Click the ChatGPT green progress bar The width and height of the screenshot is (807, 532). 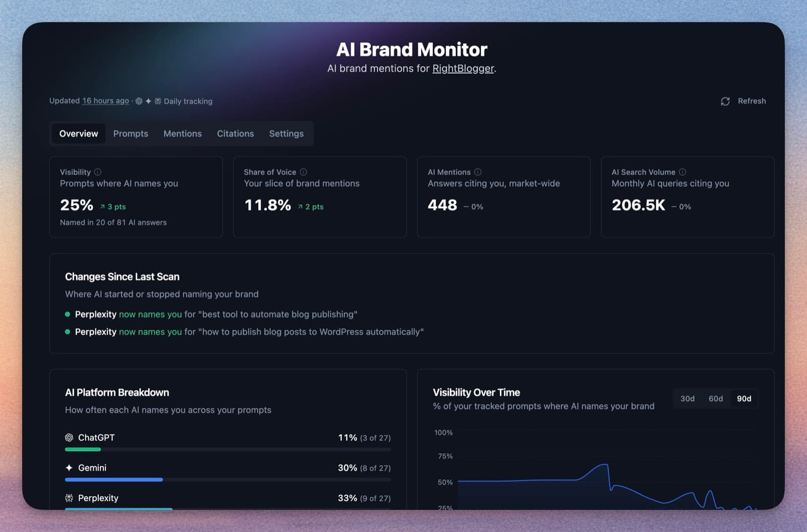coord(83,449)
